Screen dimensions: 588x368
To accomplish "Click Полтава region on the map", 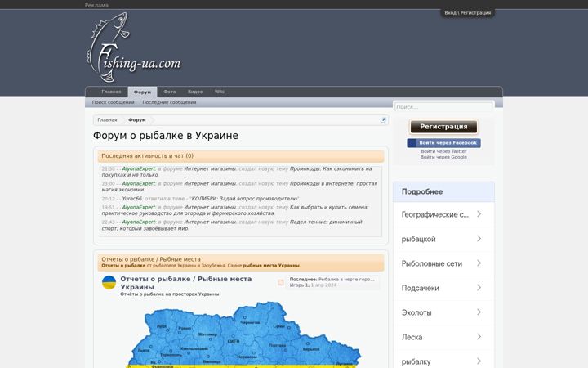I will tap(278, 345).
